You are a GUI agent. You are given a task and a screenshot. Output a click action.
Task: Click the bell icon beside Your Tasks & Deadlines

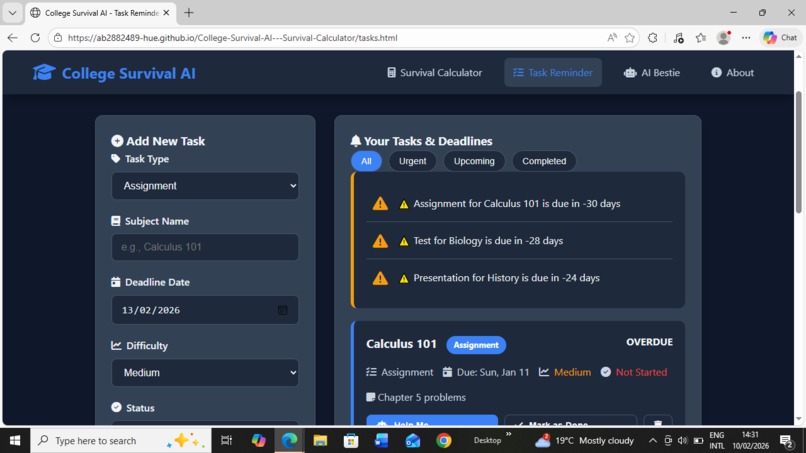(356, 141)
